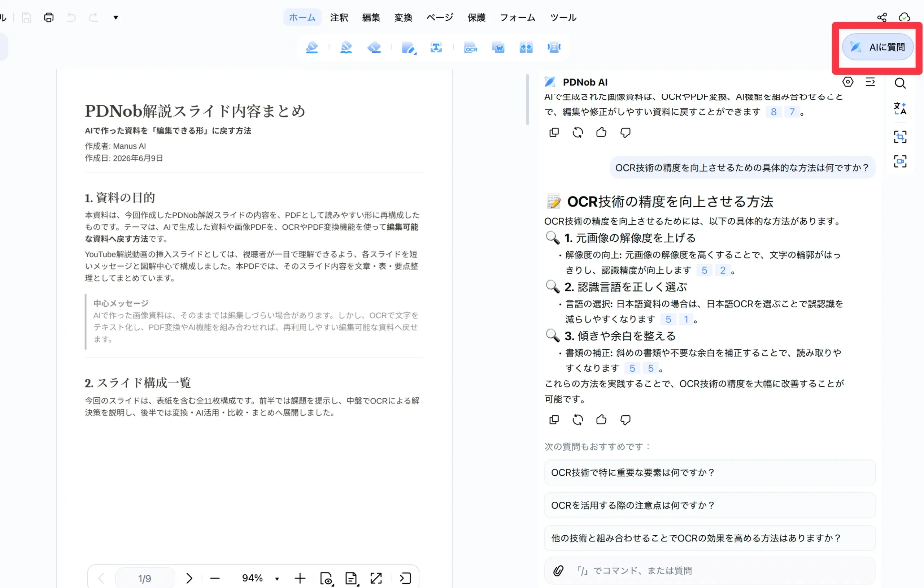
Task: Switch to the フォーム tab
Action: tap(517, 17)
